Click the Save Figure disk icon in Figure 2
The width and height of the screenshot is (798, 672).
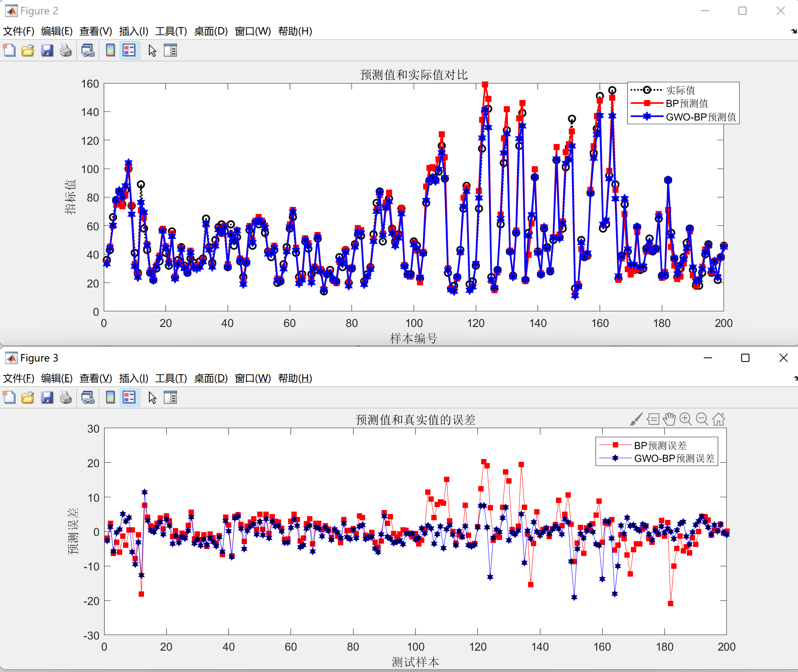(47, 51)
